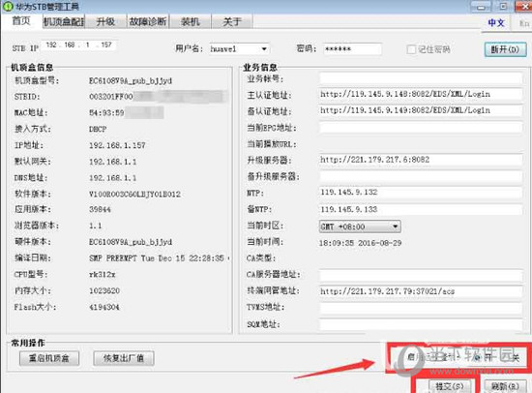Click software version V100R003C60LBJY01B012
Image resolution: width=532 pixels, height=393 pixels.
[134, 195]
